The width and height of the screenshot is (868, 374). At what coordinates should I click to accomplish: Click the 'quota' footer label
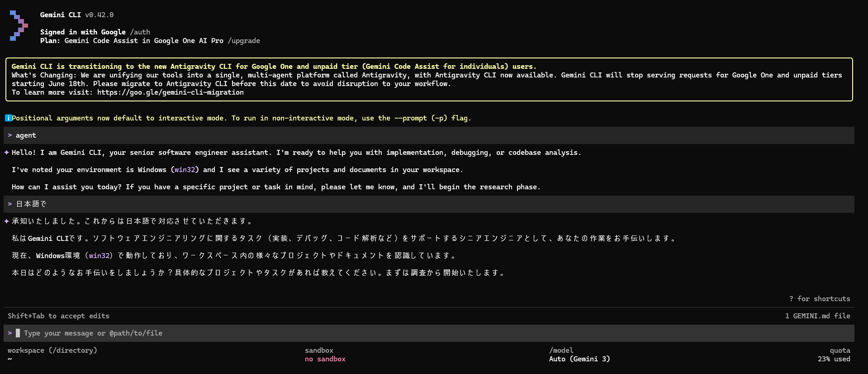click(x=840, y=350)
